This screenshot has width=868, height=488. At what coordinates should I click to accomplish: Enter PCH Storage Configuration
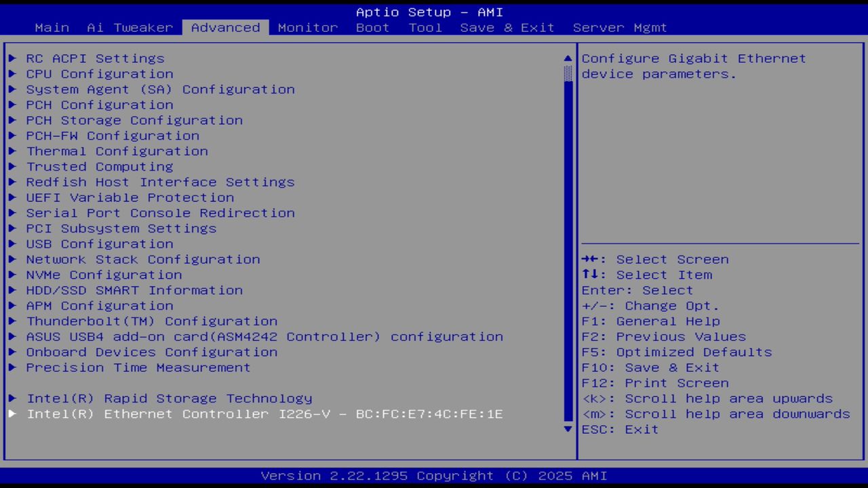click(134, 120)
